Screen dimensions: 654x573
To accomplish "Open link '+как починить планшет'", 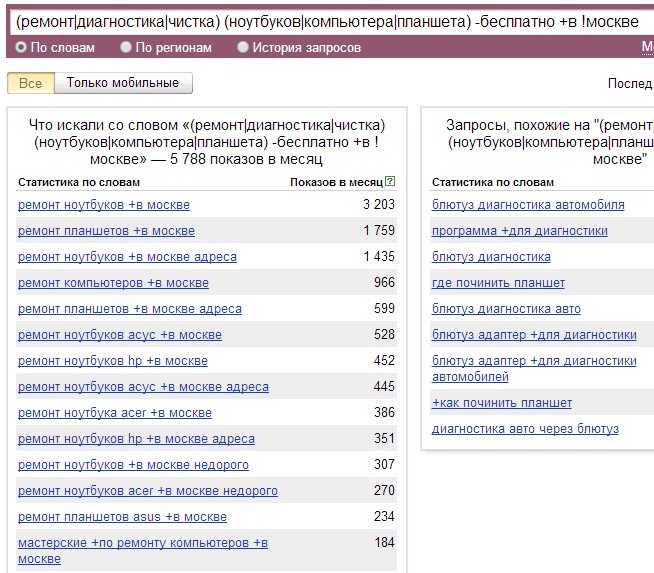I will pyautogui.click(x=502, y=403).
